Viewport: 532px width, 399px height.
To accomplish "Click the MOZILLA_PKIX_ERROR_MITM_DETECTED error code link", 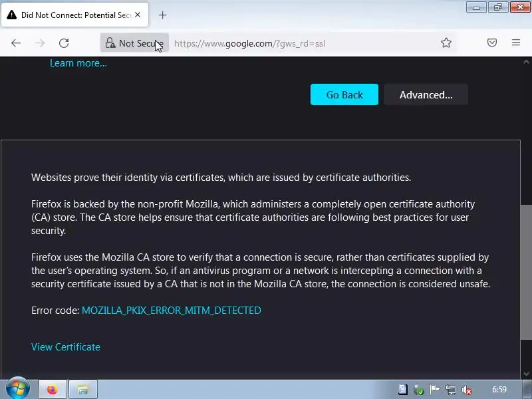I will tap(172, 311).
